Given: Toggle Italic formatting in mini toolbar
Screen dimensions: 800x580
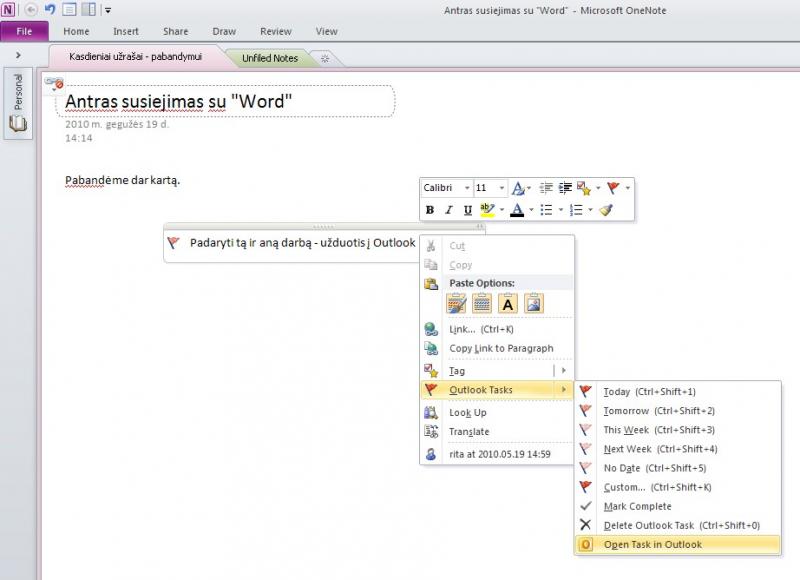Looking at the screenshot, I should [449, 210].
